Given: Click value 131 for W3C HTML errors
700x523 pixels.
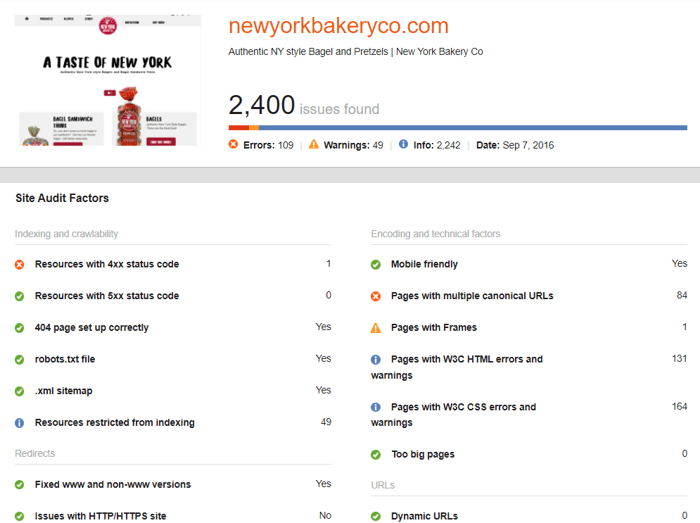Looking at the screenshot, I should tap(679, 358).
